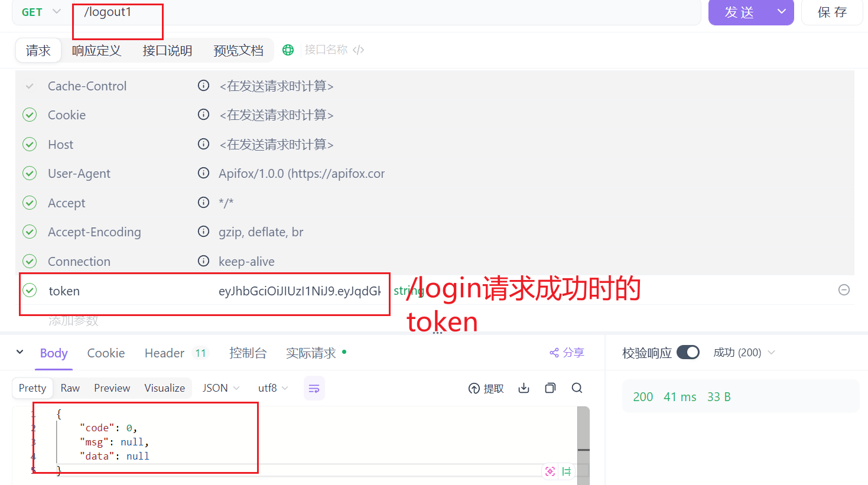Open the 控制台 tab in response panel

click(x=248, y=353)
